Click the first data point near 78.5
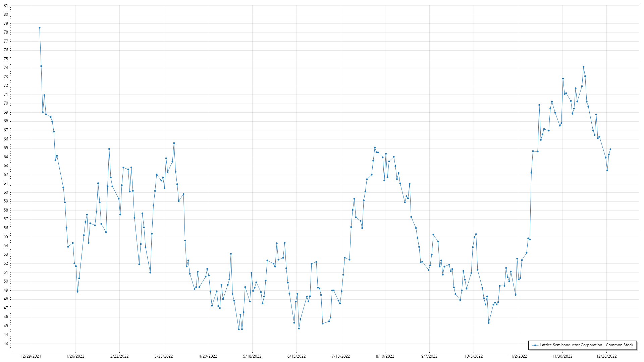The image size is (644, 362). (x=40, y=28)
